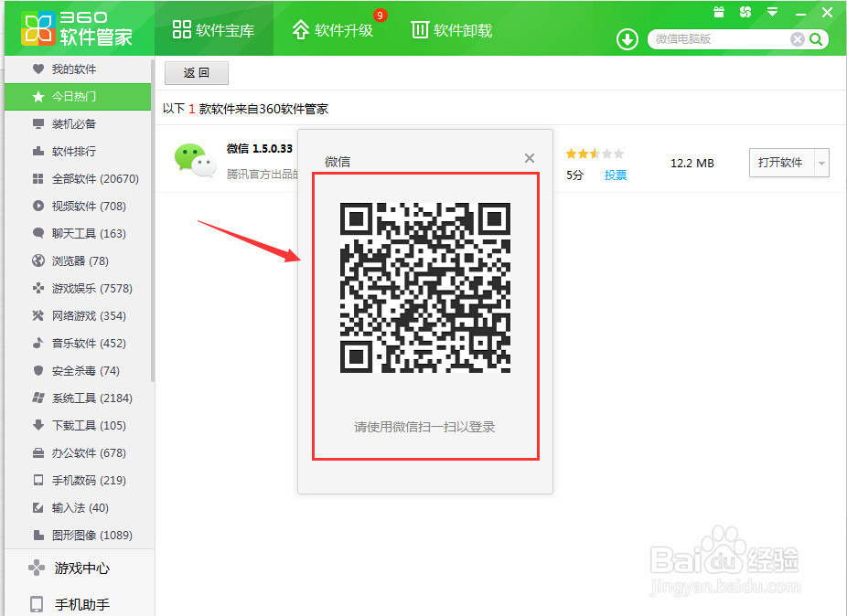Select 办公软件 (678) category

(x=78, y=453)
